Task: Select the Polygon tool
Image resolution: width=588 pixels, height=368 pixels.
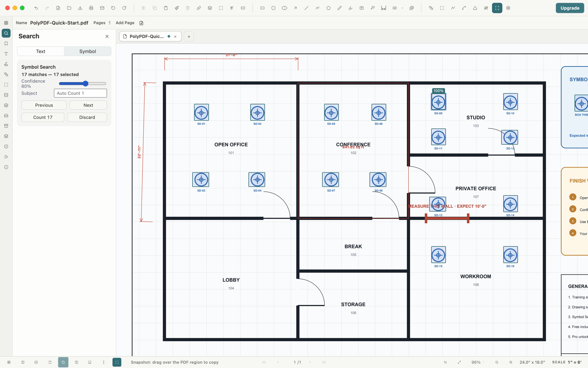Action: tap(329, 8)
